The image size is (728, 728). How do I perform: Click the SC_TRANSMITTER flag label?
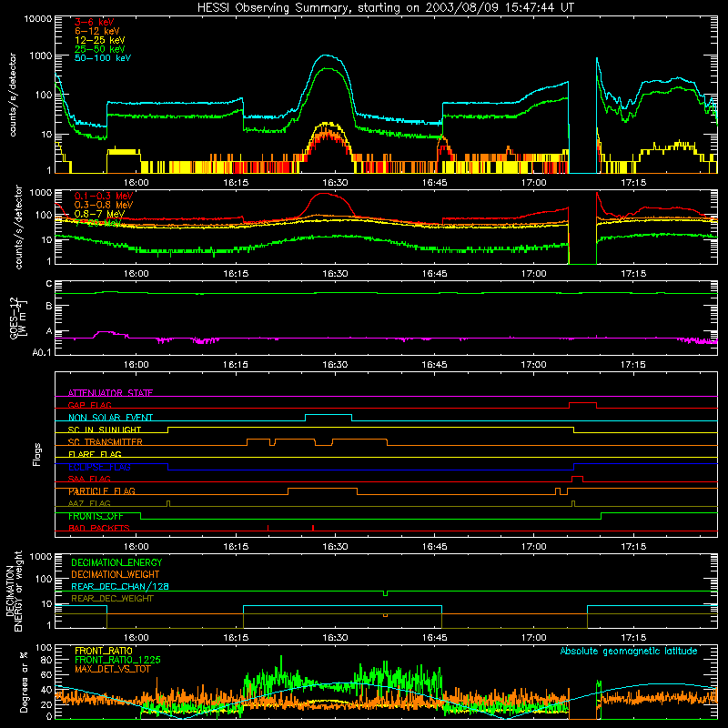[106, 442]
